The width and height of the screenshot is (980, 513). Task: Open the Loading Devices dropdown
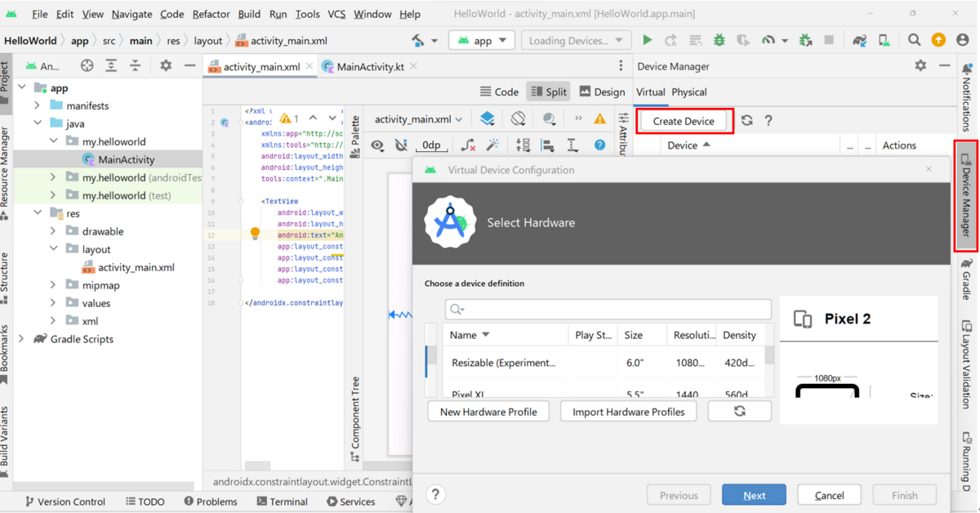(575, 40)
